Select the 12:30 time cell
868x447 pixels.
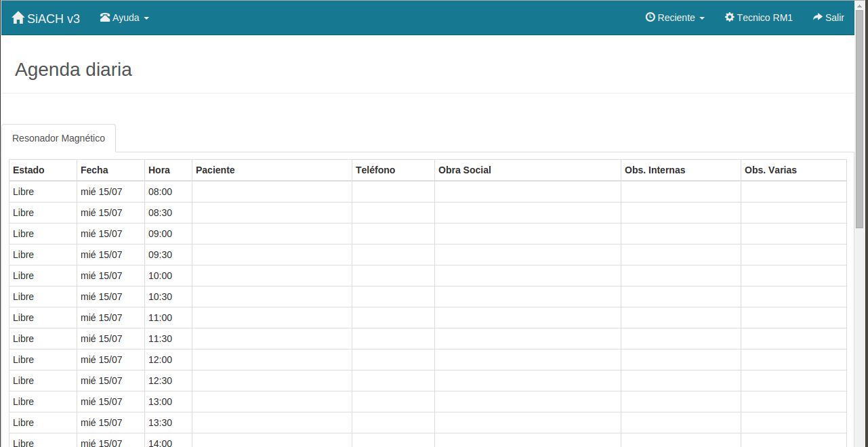[168, 381]
